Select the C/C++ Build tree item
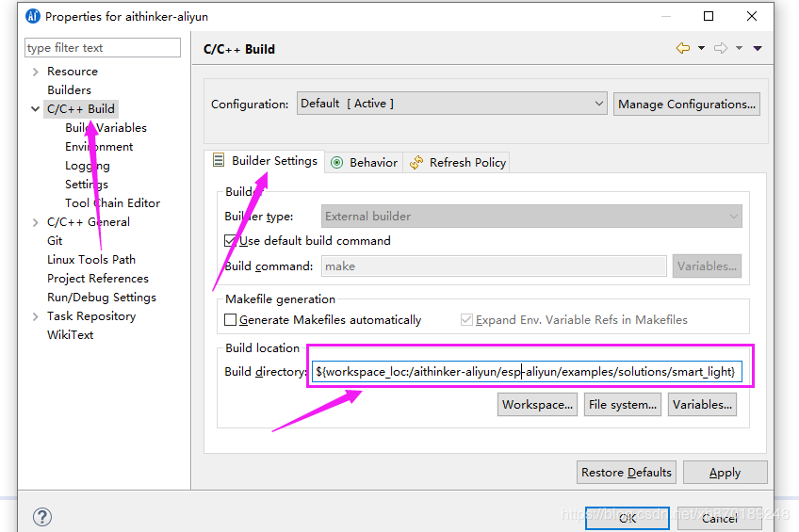Image resolution: width=799 pixels, height=532 pixels. pyautogui.click(x=81, y=109)
